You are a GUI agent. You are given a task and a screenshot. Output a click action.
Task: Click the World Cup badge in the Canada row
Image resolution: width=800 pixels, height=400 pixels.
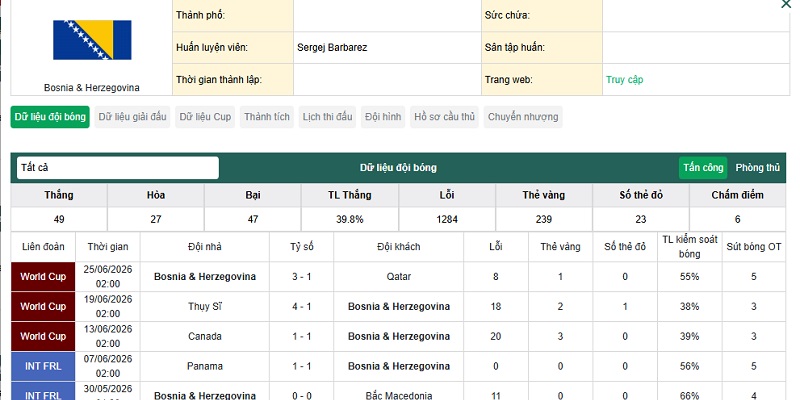[x=43, y=336]
